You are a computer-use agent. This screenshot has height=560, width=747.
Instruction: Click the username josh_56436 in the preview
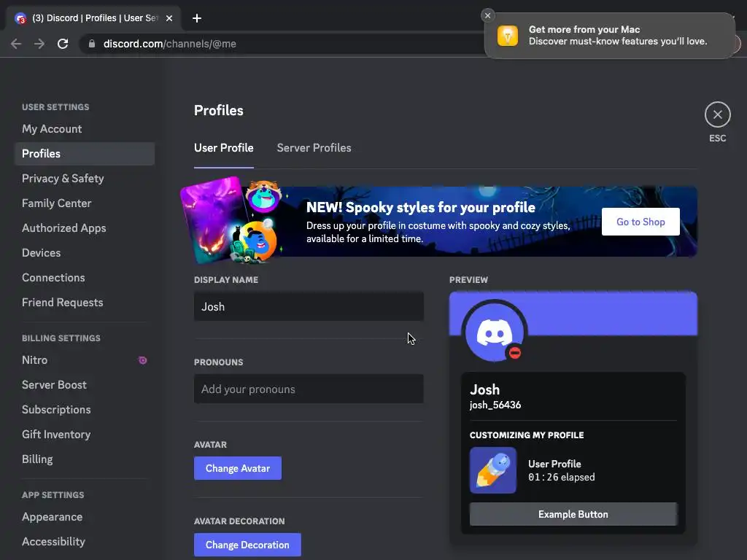tap(495, 405)
